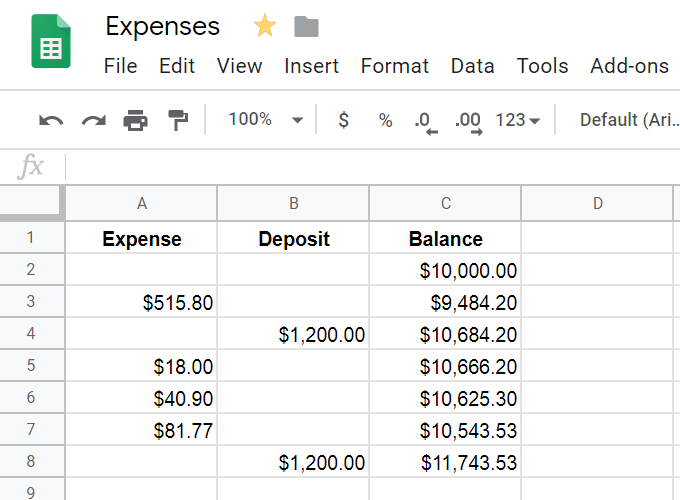The width and height of the screenshot is (680, 500).
Task: Move the document using the folder icon
Action: point(306,27)
